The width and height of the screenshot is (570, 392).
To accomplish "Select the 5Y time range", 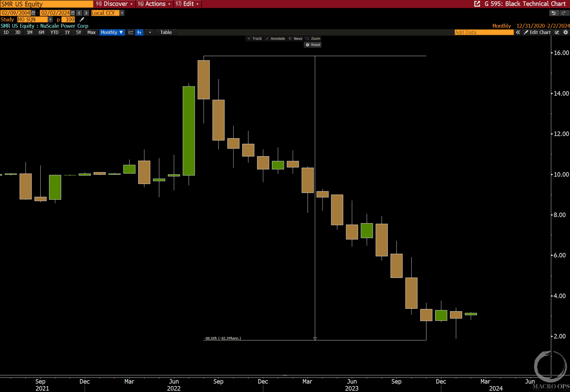I will [78, 32].
